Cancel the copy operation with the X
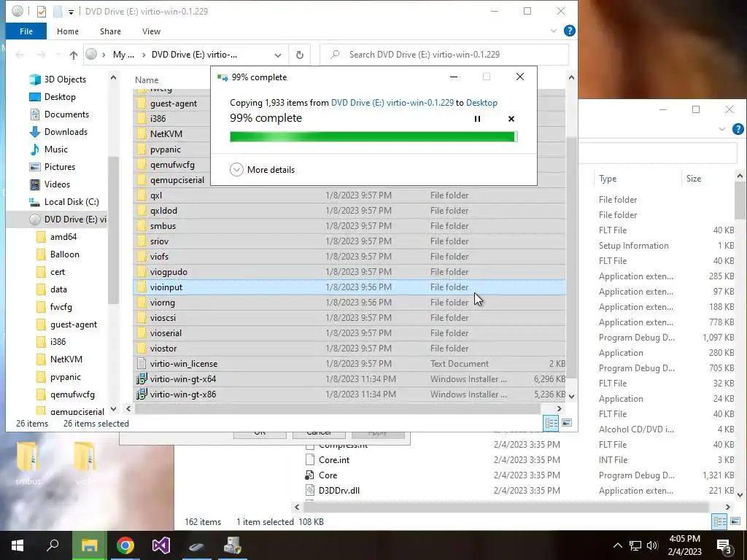This screenshot has width=747, height=560. pyautogui.click(x=511, y=119)
